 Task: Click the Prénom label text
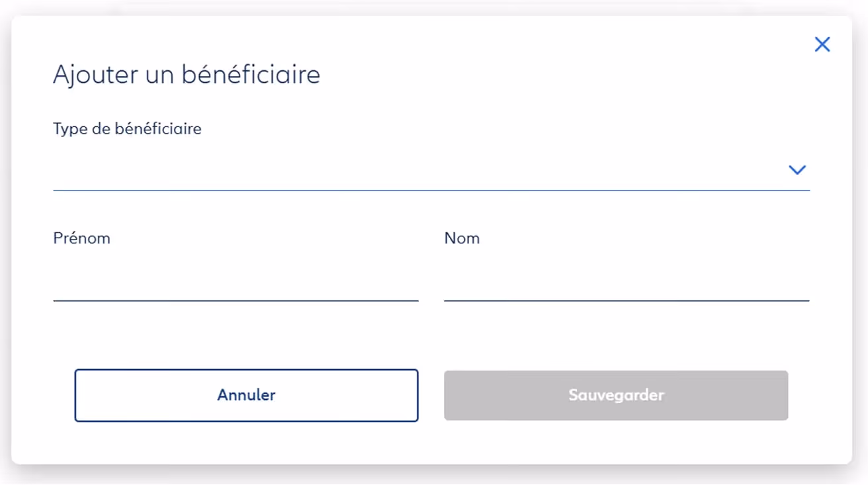tap(82, 238)
